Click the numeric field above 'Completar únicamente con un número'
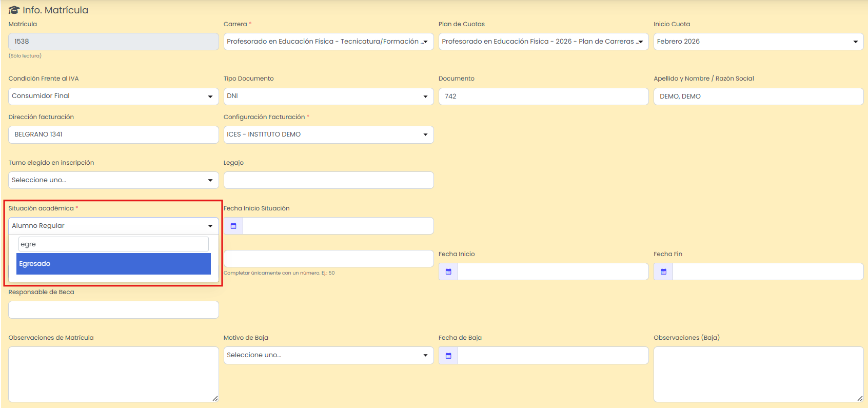This screenshot has height=408, width=868. click(x=328, y=259)
